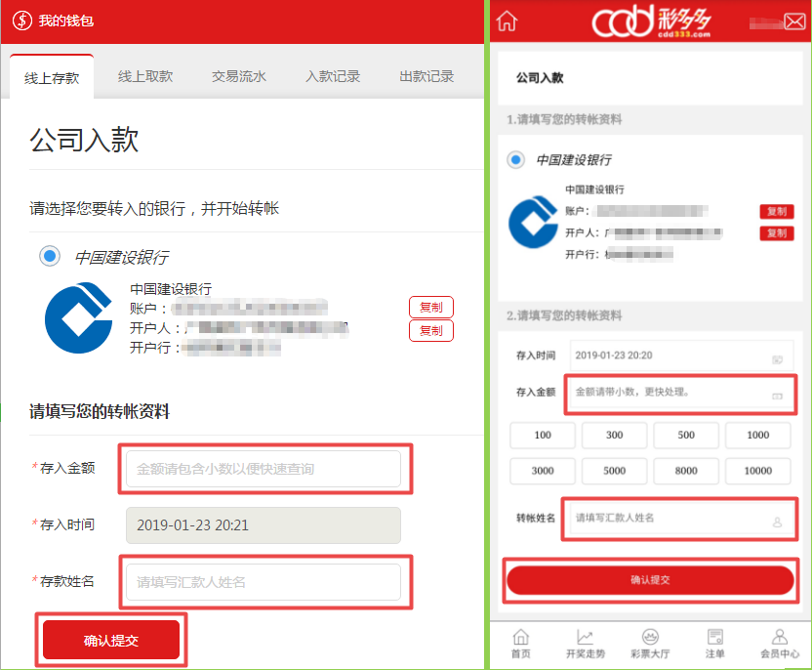This screenshot has width=812, height=670.
Task: Click the desktop 存入金额 input field
Action: (x=264, y=469)
